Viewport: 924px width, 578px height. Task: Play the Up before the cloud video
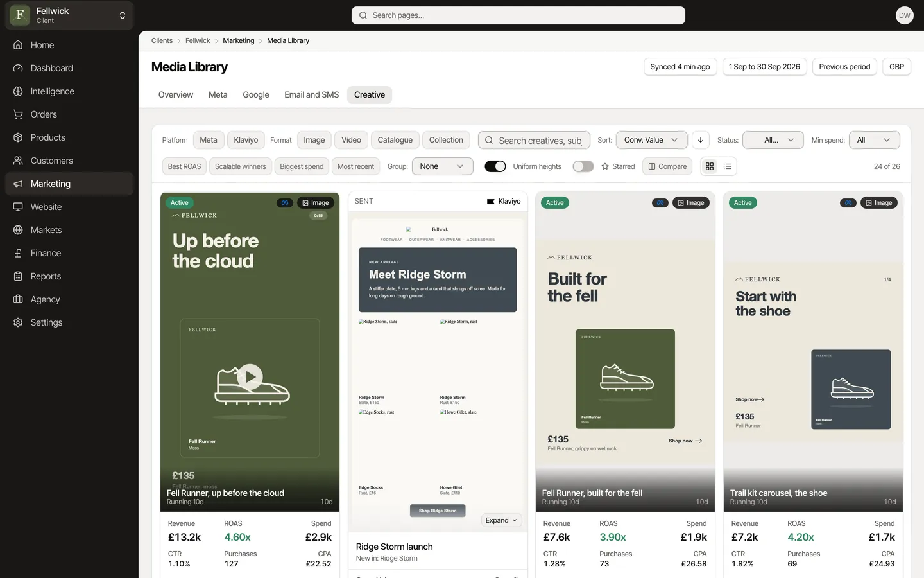click(250, 377)
